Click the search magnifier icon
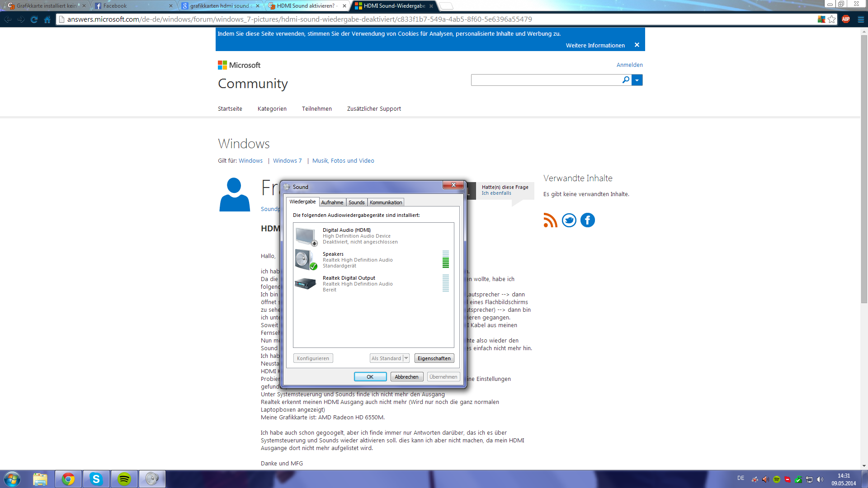The width and height of the screenshot is (868, 488). pyautogui.click(x=626, y=80)
